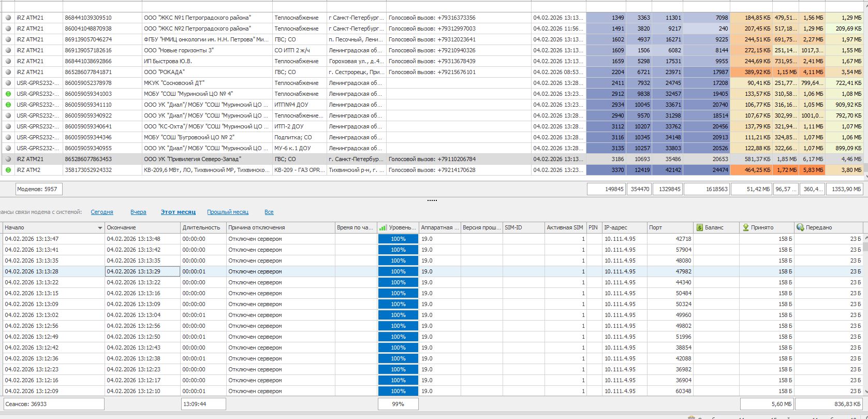
Task: Click the signal level icon in column header
Action: (x=383, y=228)
